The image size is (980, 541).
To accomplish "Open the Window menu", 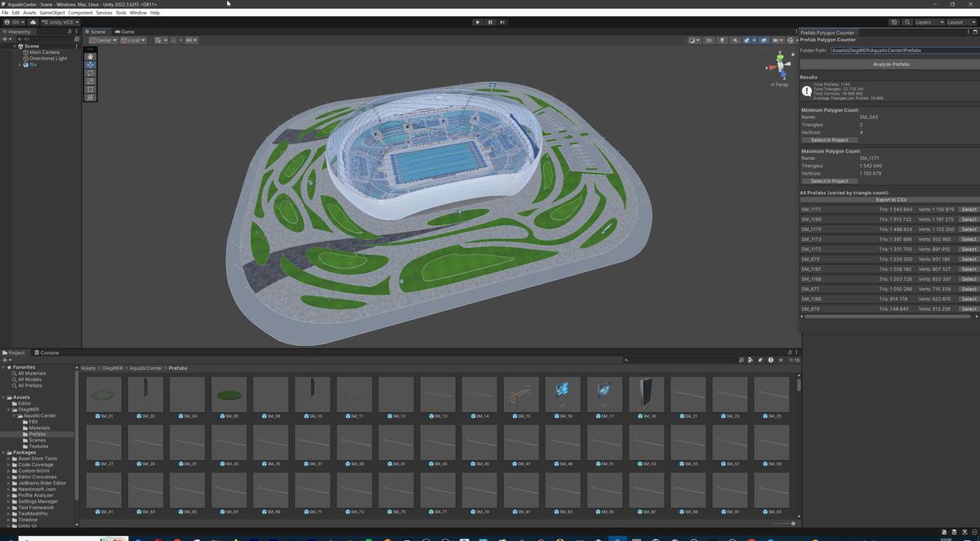I will tap(138, 13).
